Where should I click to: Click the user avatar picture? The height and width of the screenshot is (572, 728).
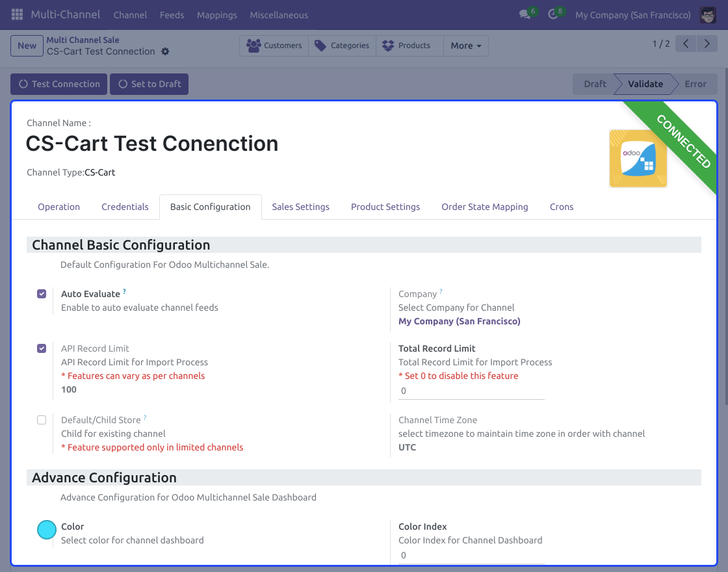[x=708, y=15]
